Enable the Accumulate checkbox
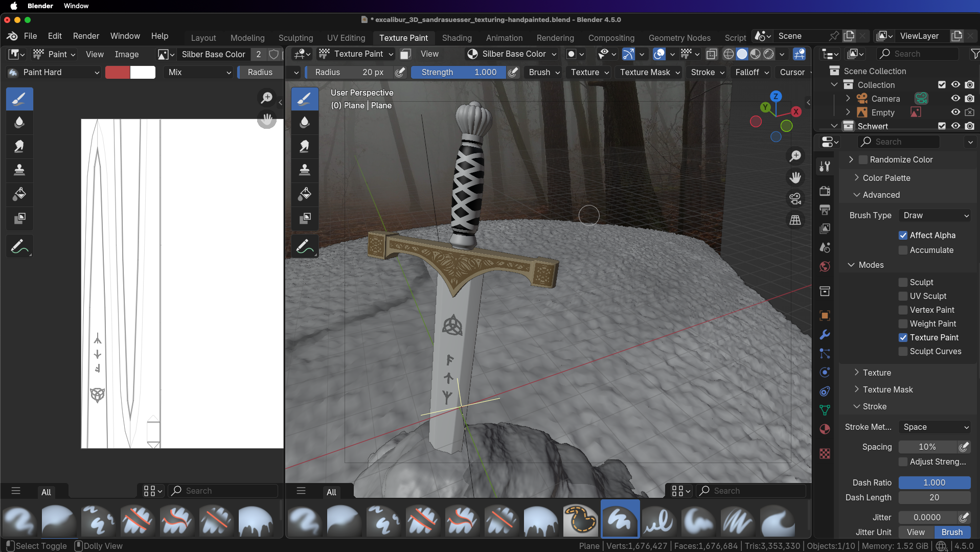 [903, 250]
